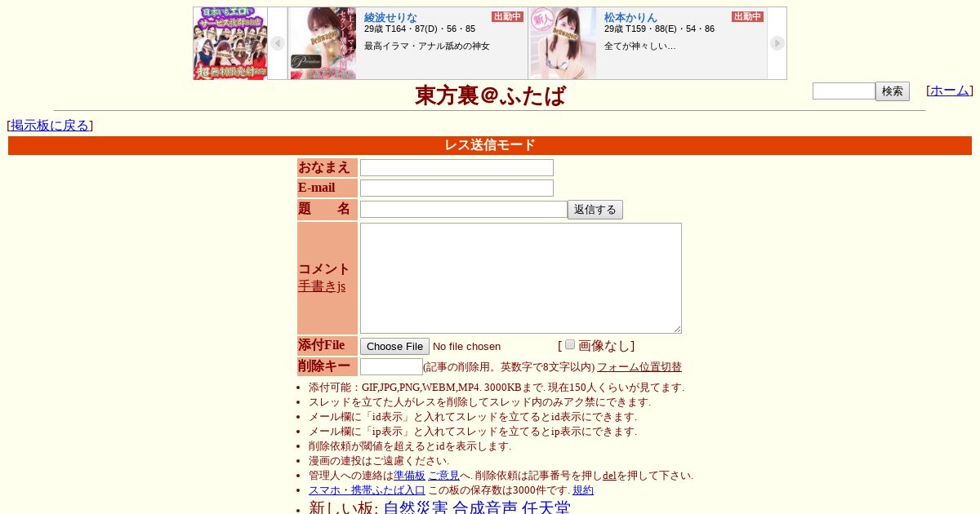Open the 手書きjs handwriting link

[322, 286]
